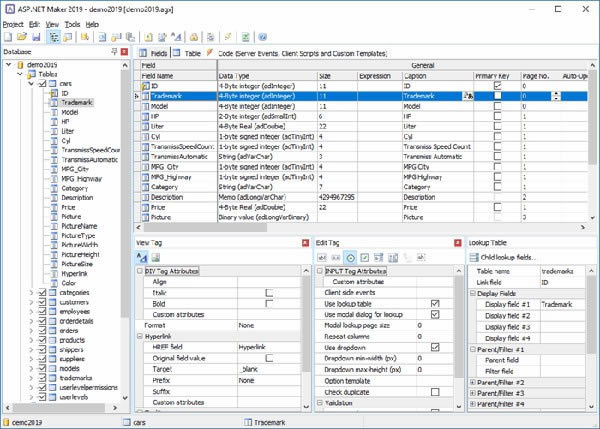The image size is (600, 429).
Task: Switch to the Table tab
Action: [x=187, y=53]
